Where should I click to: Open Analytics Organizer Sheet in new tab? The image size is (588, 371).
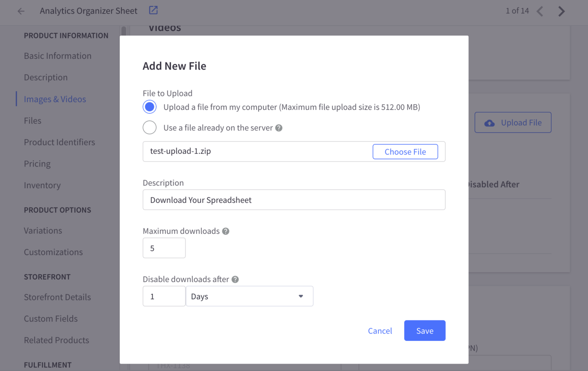[153, 10]
